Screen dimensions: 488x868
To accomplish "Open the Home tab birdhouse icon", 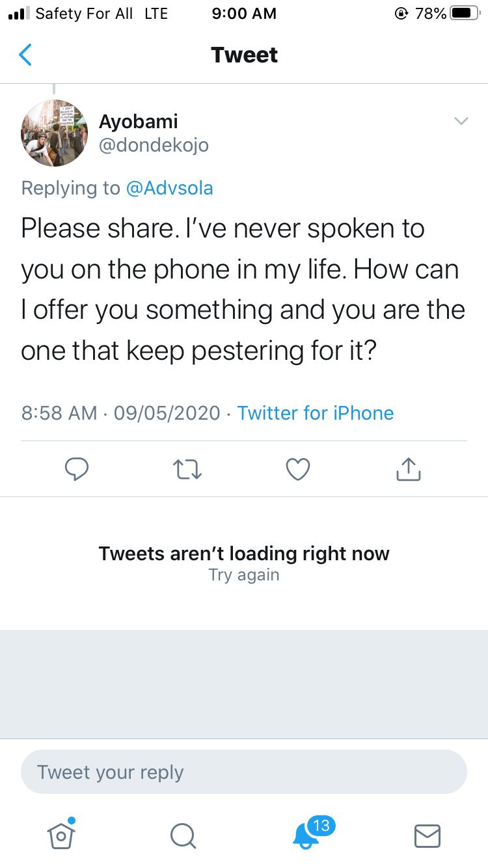I will click(x=61, y=835).
